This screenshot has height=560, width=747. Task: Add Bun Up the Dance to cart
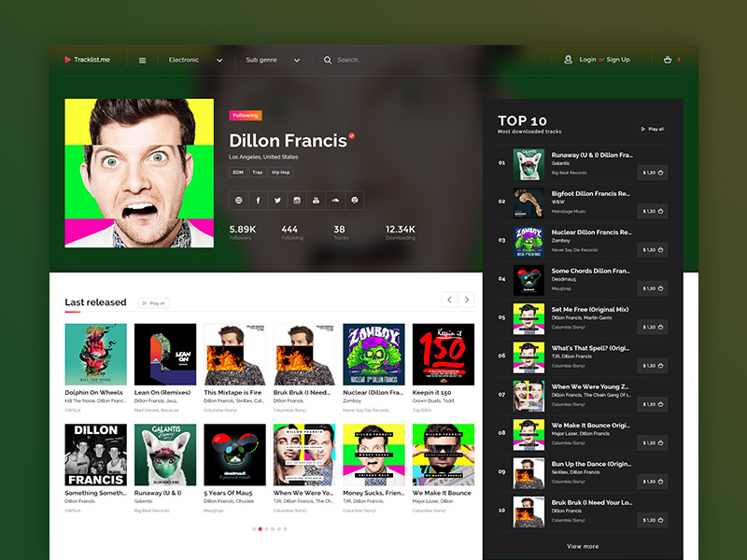pyautogui.click(x=652, y=481)
